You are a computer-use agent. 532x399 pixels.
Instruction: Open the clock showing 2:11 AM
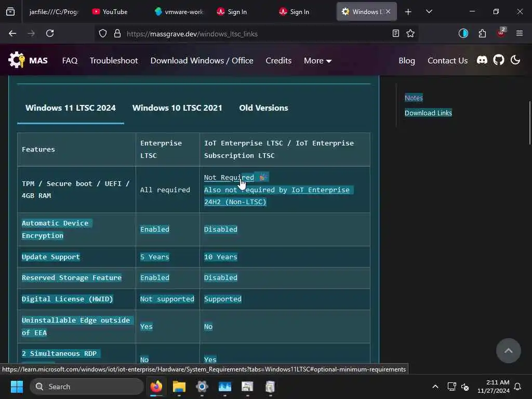click(494, 387)
